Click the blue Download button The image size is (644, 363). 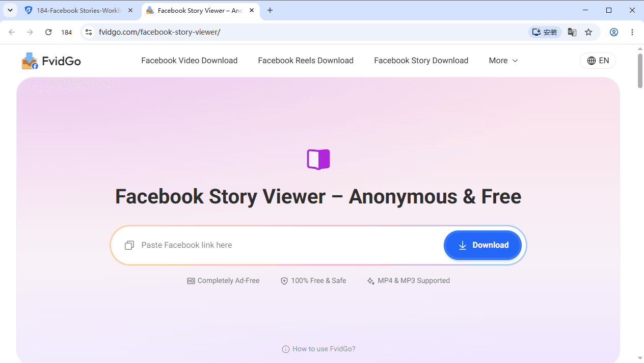click(482, 245)
